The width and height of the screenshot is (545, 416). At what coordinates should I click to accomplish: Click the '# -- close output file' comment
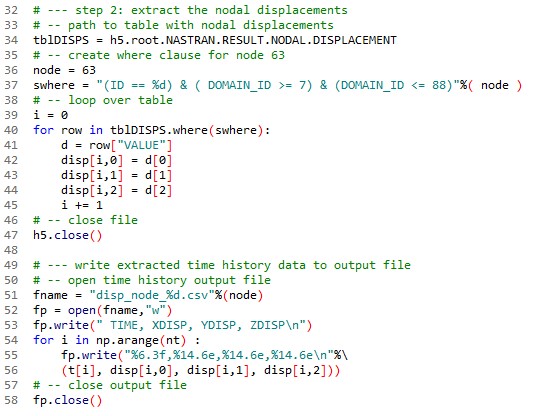pos(110,385)
